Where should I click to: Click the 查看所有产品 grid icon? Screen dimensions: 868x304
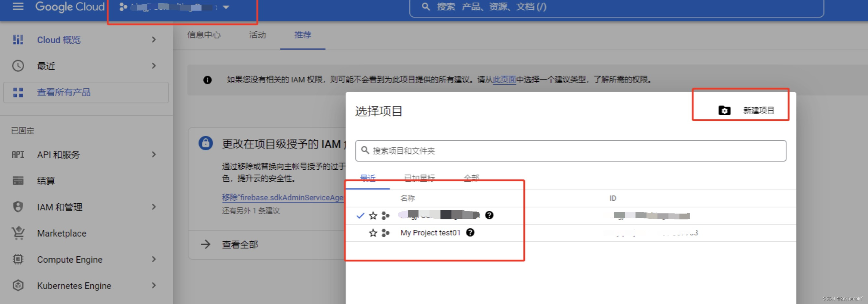click(x=18, y=93)
